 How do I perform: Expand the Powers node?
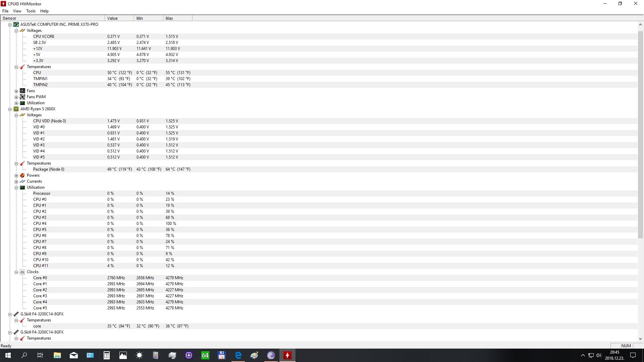[16, 176]
